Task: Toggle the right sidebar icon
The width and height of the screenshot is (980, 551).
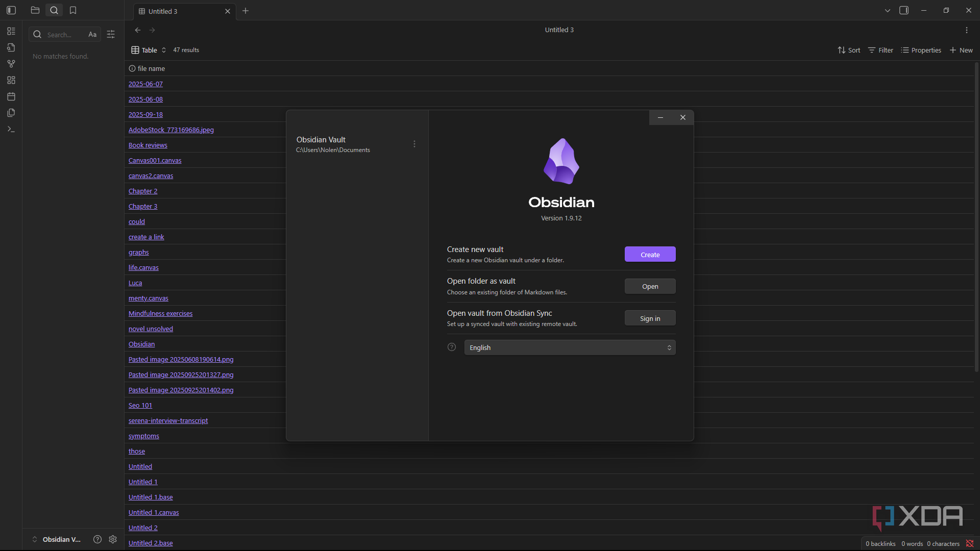Action: pyautogui.click(x=904, y=10)
